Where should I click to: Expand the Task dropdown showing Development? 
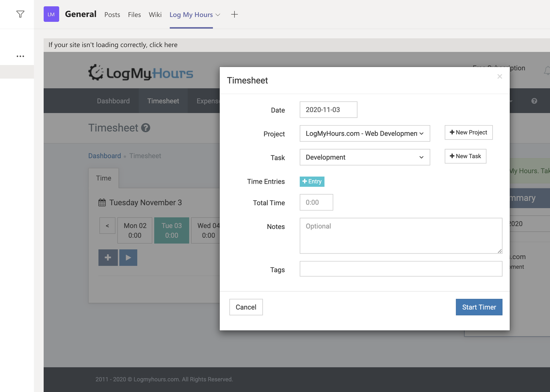coord(364,157)
